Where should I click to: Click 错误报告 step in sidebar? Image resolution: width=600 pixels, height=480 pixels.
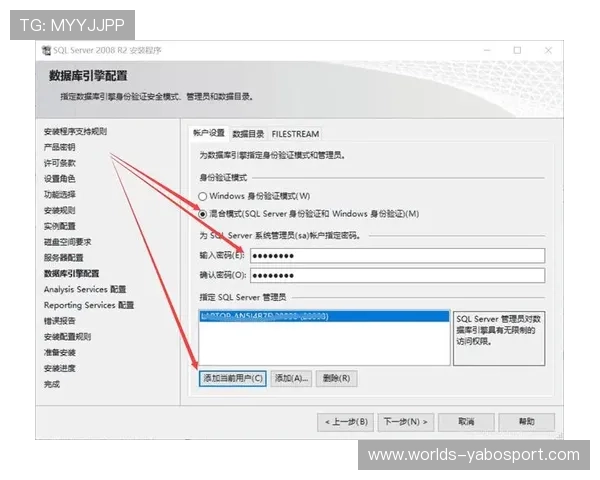[59, 321]
